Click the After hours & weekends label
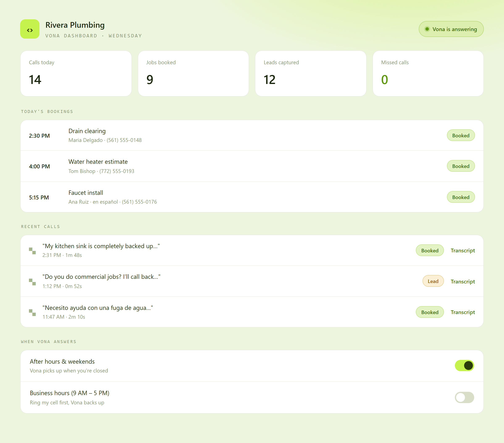The width and height of the screenshot is (504, 443). pyautogui.click(x=62, y=362)
